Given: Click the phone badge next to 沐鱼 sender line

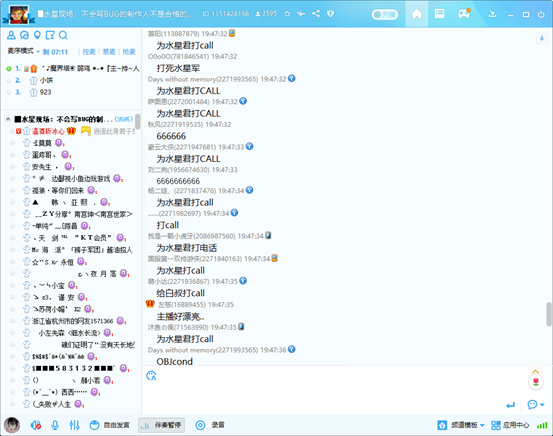Looking at the screenshot, I should (241, 327).
